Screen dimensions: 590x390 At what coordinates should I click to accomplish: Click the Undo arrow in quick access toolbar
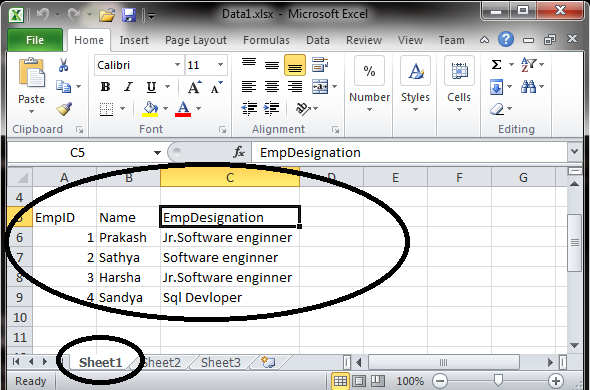click(43, 15)
